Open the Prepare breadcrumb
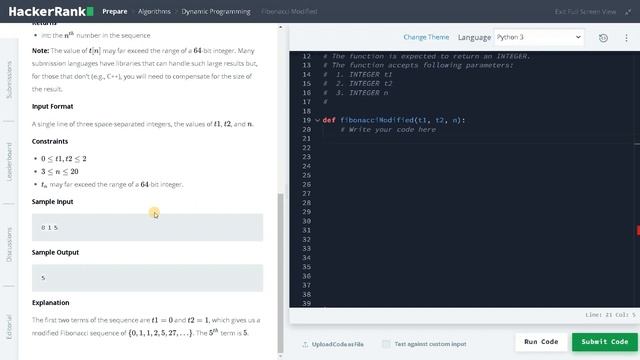This screenshot has width=640, height=360. pyautogui.click(x=115, y=11)
